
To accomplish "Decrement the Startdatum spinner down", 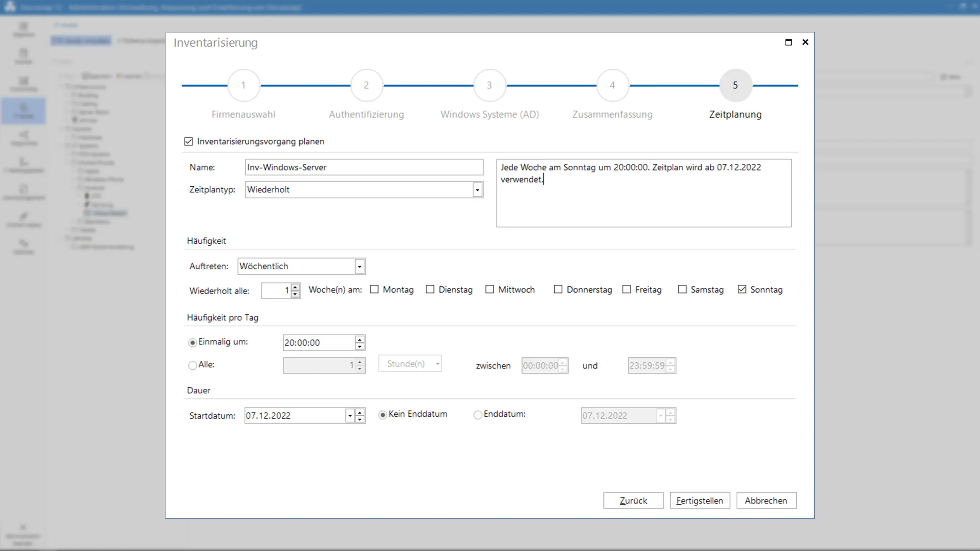I will pos(359,419).
